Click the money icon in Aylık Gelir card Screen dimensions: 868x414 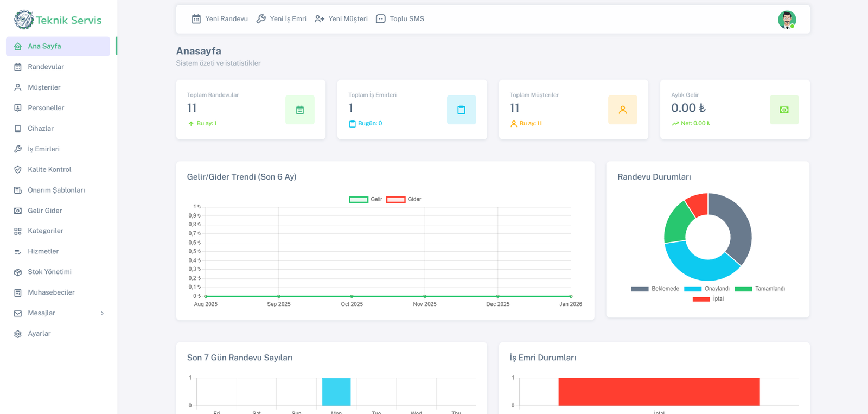784,110
